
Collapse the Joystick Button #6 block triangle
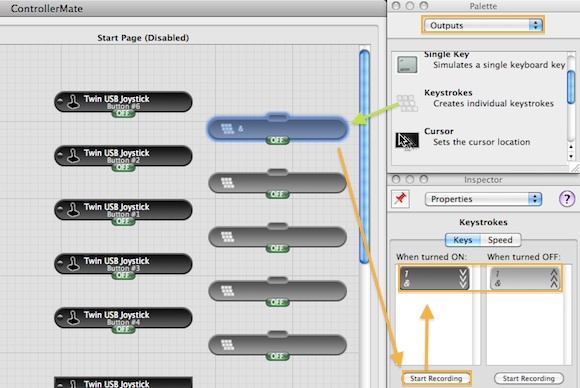pyautogui.click(x=60, y=100)
